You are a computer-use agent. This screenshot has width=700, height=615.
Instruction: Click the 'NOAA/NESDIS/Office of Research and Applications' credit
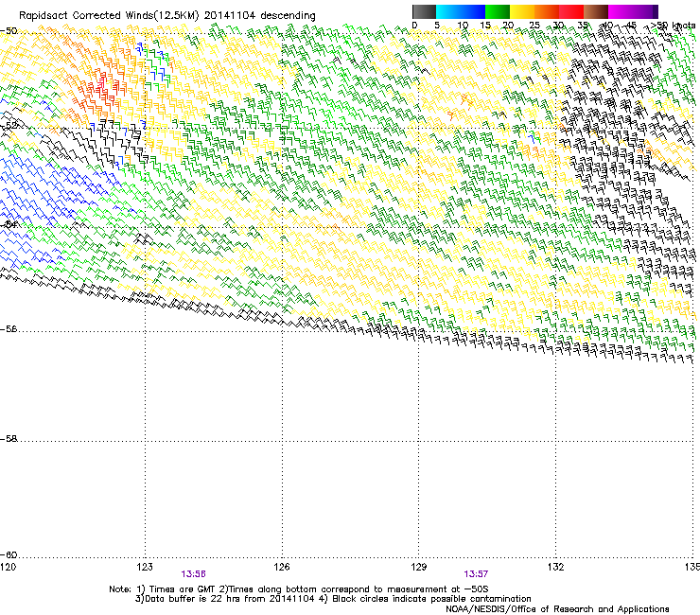coord(557,609)
